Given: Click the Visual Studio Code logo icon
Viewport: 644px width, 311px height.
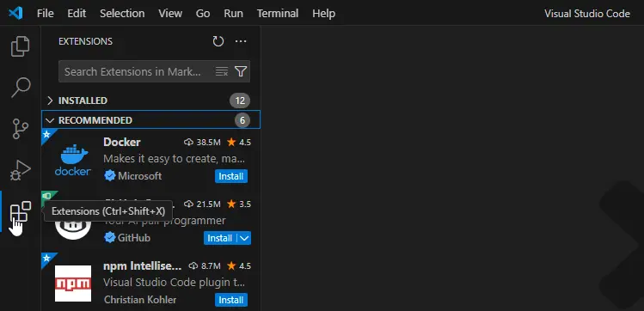Looking at the screenshot, I should [15, 13].
